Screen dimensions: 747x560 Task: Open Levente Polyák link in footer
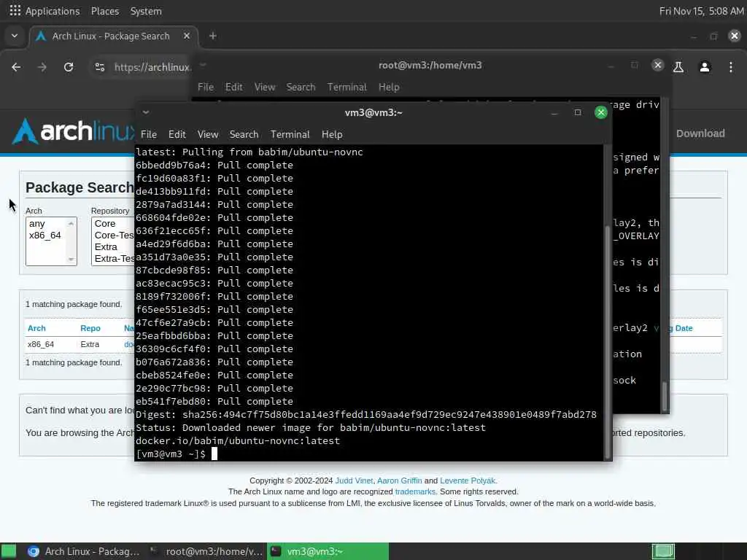click(x=468, y=481)
